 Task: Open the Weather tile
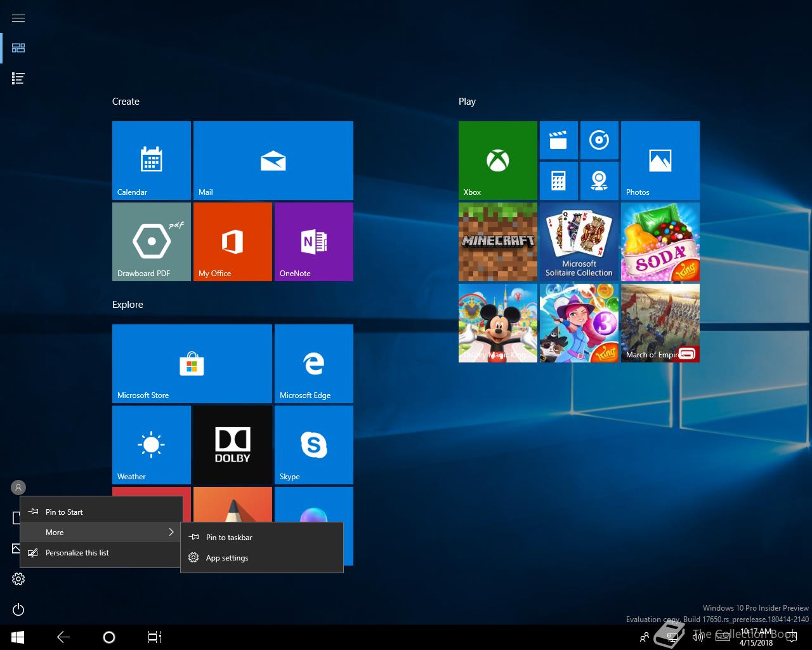(x=152, y=445)
